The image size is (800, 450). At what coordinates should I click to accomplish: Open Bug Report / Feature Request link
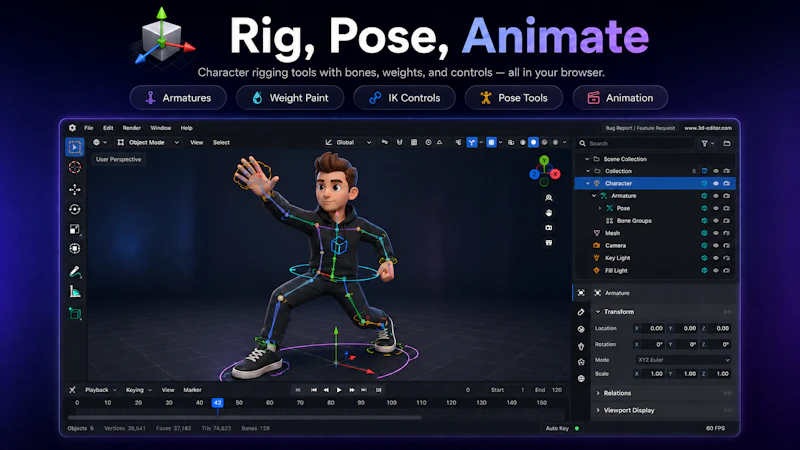640,128
